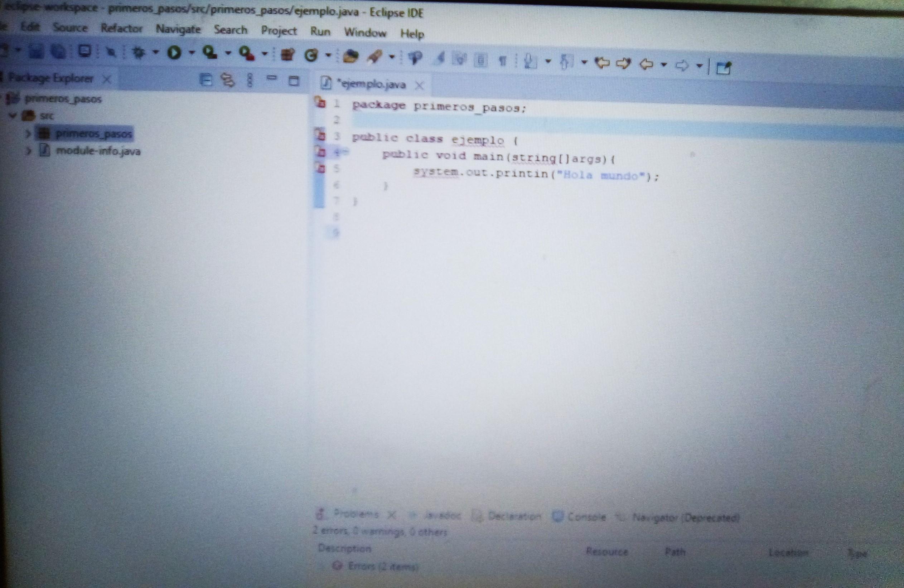Open the Run dropdown arrow

(191, 52)
